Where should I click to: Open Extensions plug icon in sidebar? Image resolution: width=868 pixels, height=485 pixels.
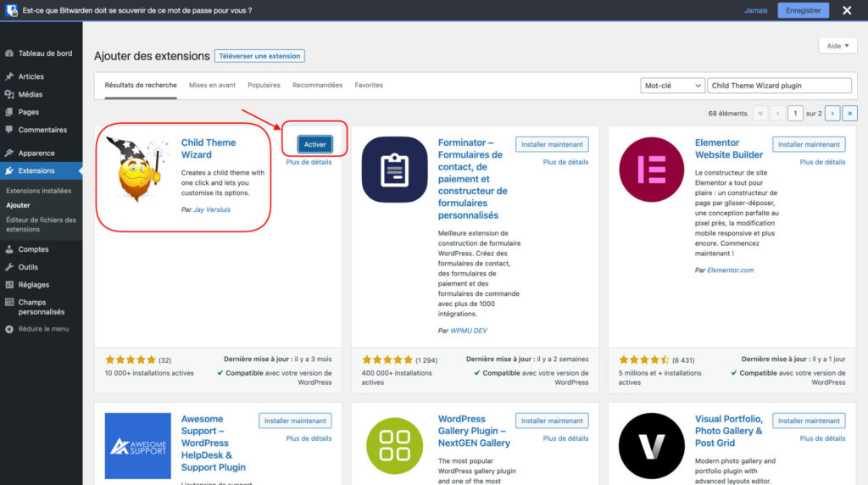coord(8,170)
